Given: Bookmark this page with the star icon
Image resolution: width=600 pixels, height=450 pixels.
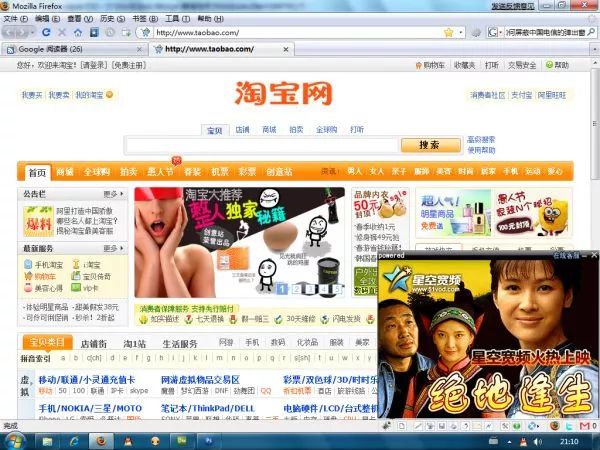Looking at the screenshot, I should coord(448,33).
